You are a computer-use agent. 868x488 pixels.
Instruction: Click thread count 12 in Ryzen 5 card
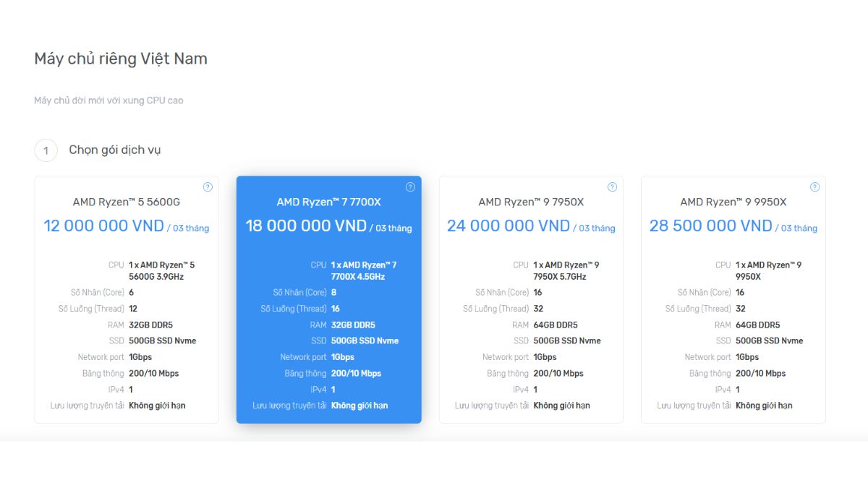(133, 309)
